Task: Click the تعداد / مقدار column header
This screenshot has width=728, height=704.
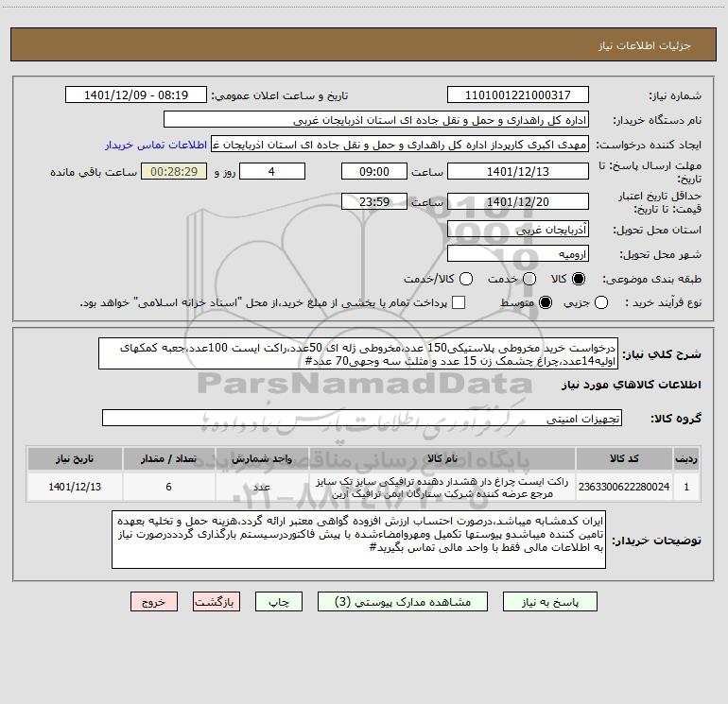Action: click(168, 458)
